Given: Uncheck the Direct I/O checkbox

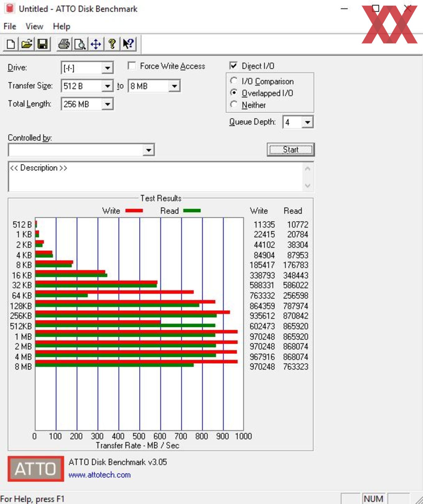Looking at the screenshot, I should [x=233, y=66].
